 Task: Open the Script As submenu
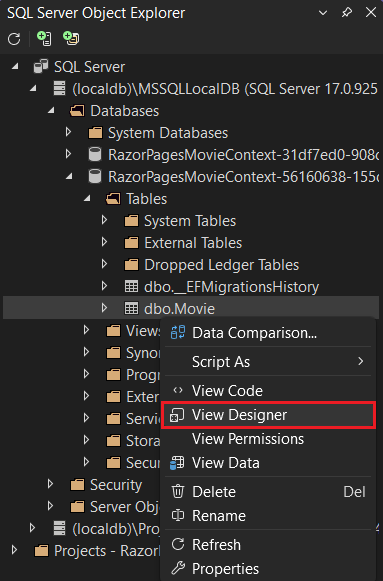[x=268, y=362]
